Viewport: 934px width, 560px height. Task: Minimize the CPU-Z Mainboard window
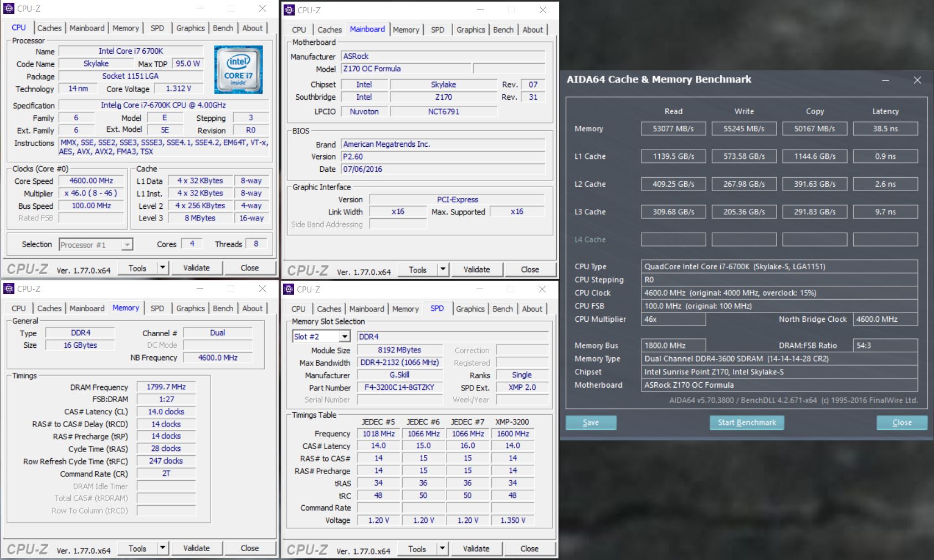(480, 10)
